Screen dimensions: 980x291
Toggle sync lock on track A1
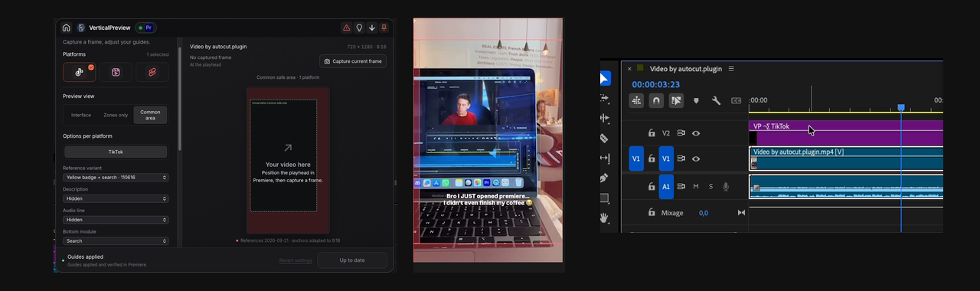point(681,186)
